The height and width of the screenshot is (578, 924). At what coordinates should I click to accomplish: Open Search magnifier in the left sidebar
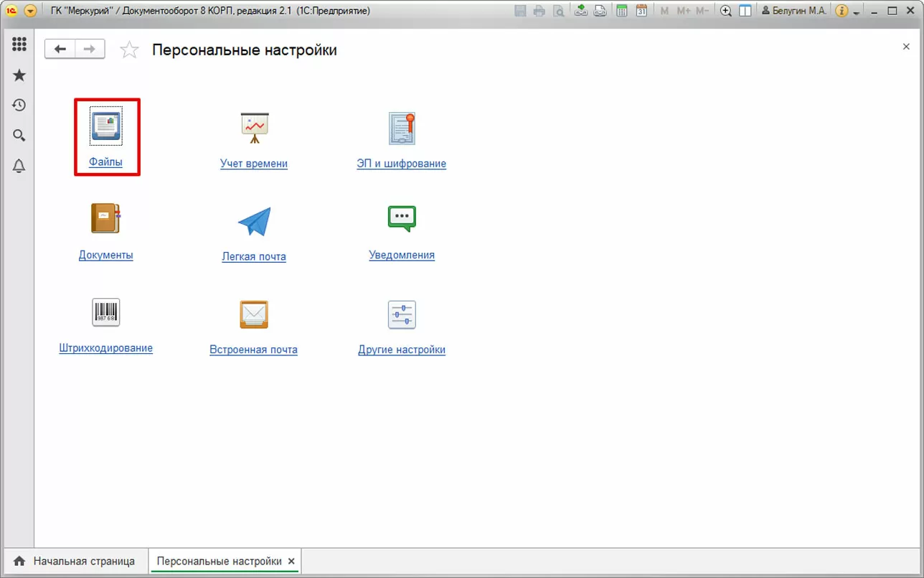tap(19, 136)
